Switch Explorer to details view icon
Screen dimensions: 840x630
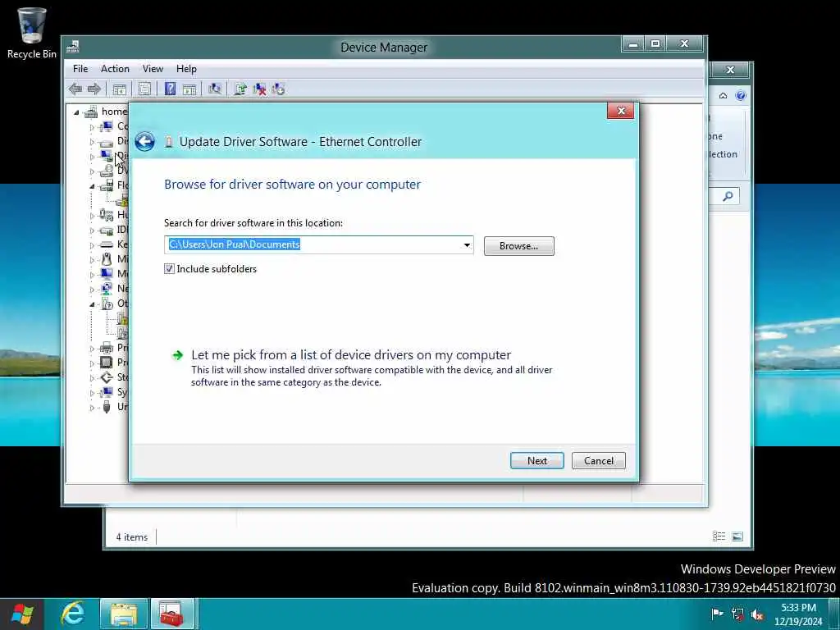[x=719, y=536]
